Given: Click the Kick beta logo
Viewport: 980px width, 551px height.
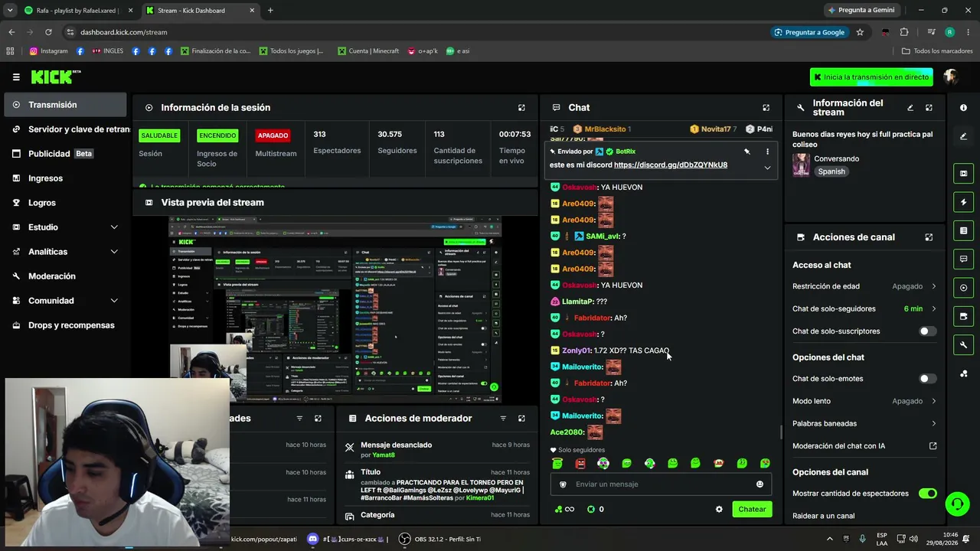Looking at the screenshot, I should (56, 77).
